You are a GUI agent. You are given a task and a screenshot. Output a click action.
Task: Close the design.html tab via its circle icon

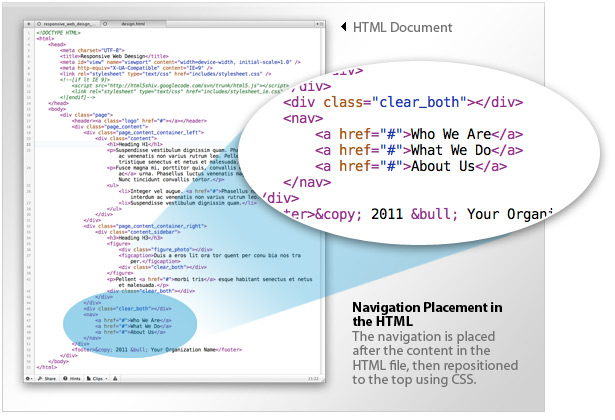pos(105,24)
